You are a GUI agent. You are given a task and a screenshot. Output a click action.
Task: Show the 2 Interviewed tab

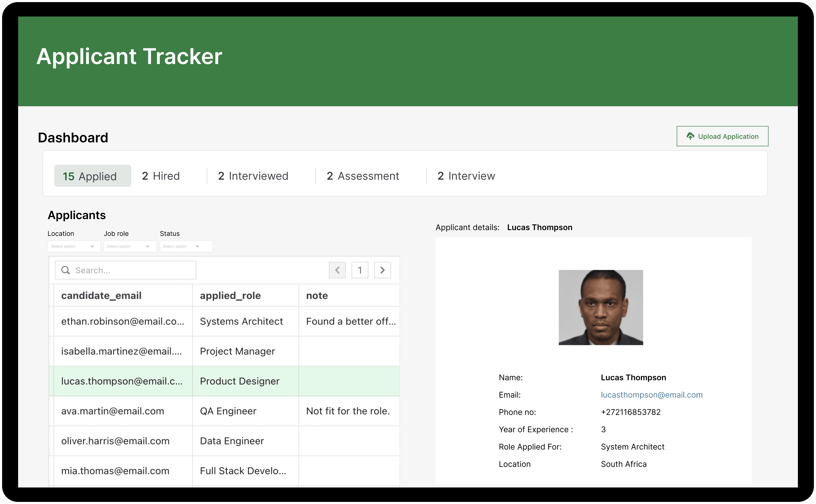[x=253, y=176]
